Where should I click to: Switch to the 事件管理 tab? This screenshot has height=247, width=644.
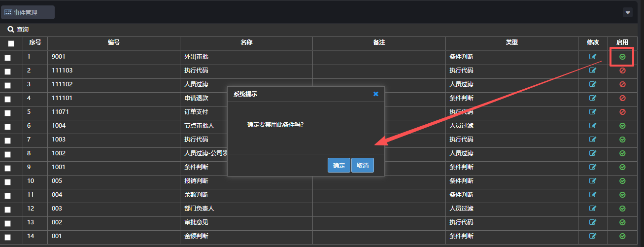pos(28,12)
